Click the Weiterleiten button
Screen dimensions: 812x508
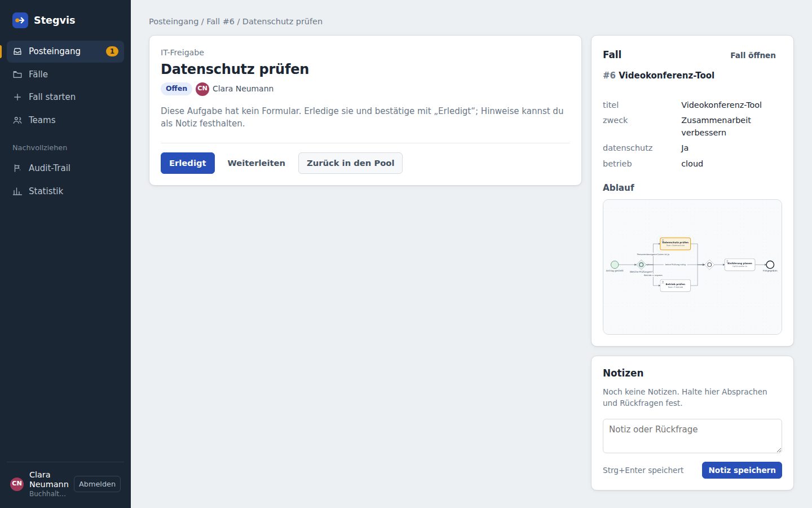pos(257,163)
